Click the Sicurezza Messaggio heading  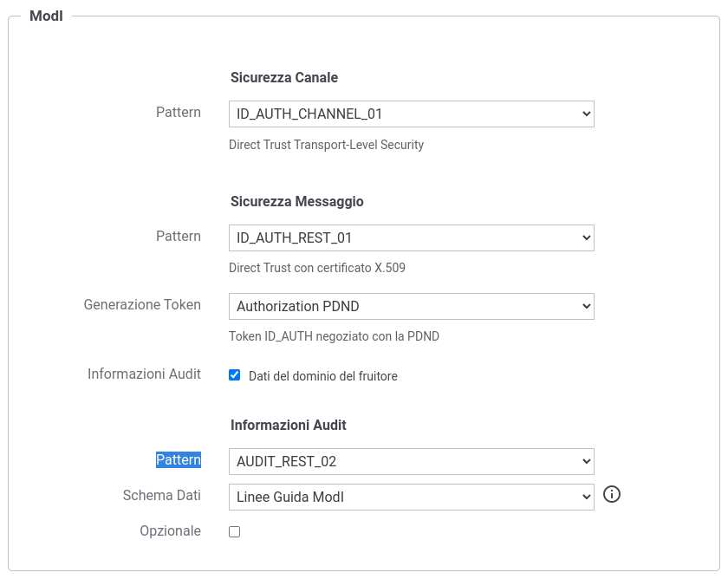[x=297, y=201]
